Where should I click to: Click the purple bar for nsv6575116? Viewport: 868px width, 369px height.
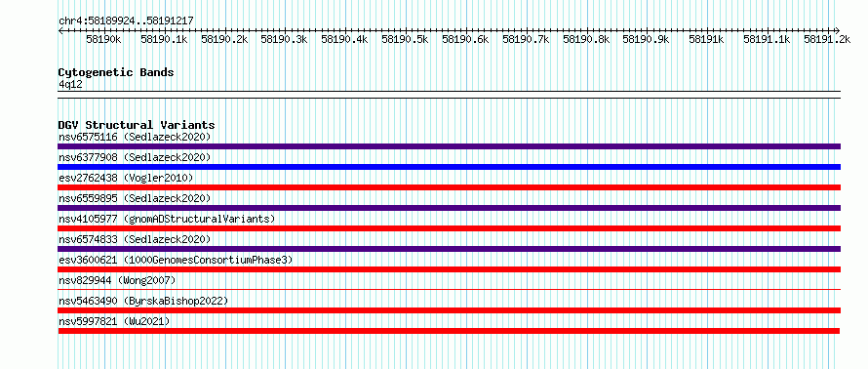click(449, 146)
